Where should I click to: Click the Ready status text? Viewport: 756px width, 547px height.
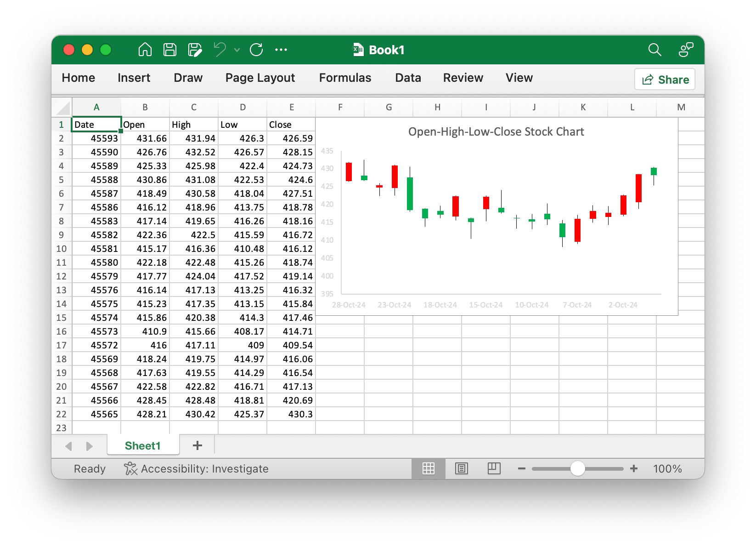pos(90,469)
